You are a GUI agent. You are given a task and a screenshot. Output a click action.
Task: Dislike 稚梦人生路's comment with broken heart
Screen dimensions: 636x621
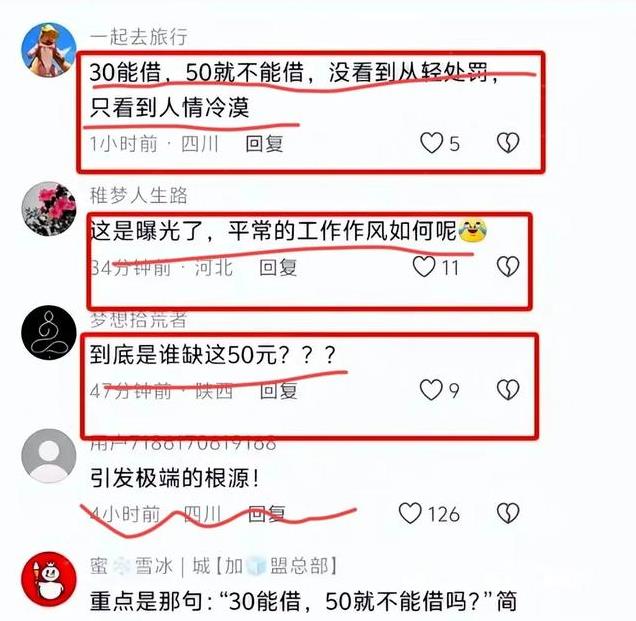pyautogui.click(x=508, y=266)
